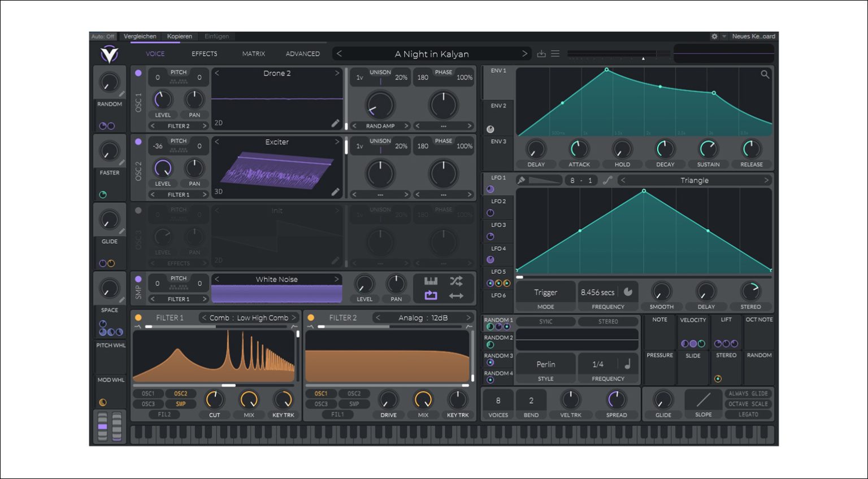Click the randomize sample icon

click(457, 280)
